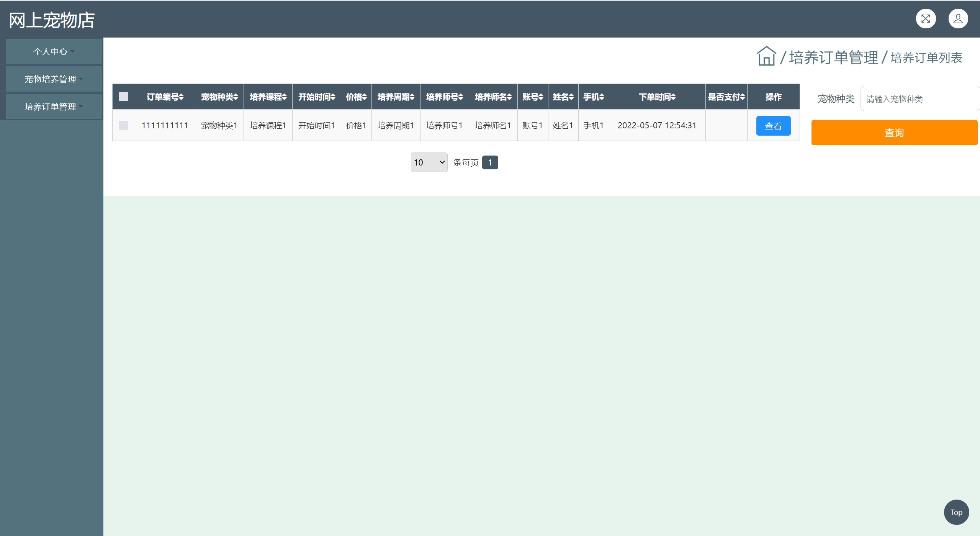This screenshot has width=980, height=536.
Task: Sort table by 下单时间 column arrows
Action: click(673, 97)
